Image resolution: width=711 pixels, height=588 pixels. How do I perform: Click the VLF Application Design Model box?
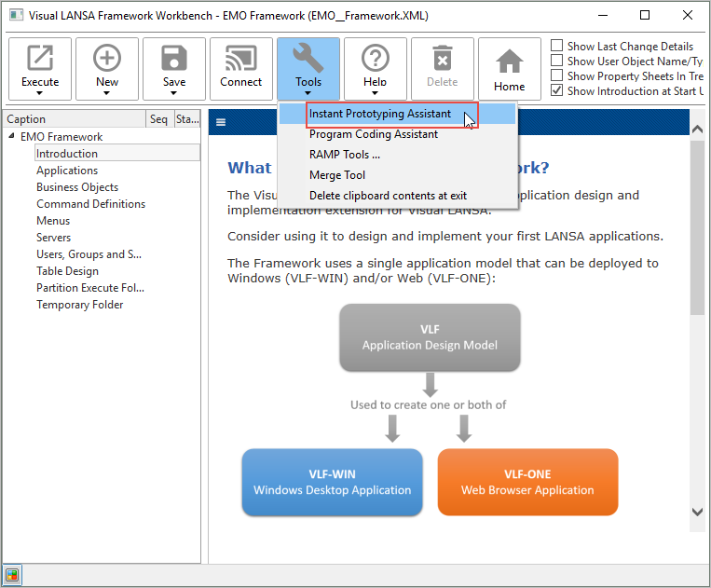click(x=430, y=337)
